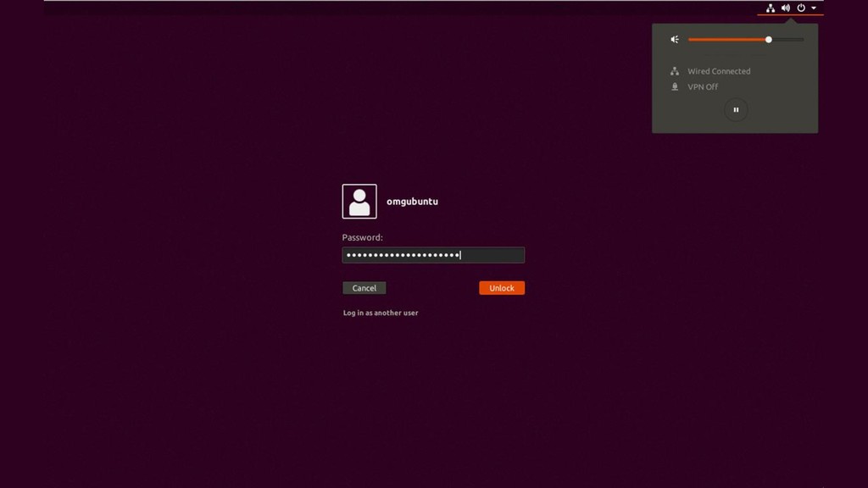868x488 pixels.
Task: Mute using speaker icon beside volume slider
Action: pyautogui.click(x=675, y=39)
